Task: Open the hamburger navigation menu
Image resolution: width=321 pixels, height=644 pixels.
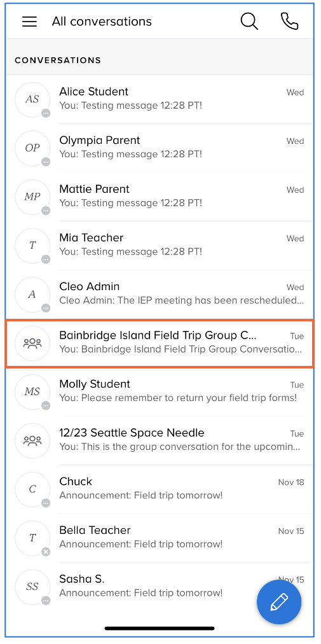Action: (29, 22)
